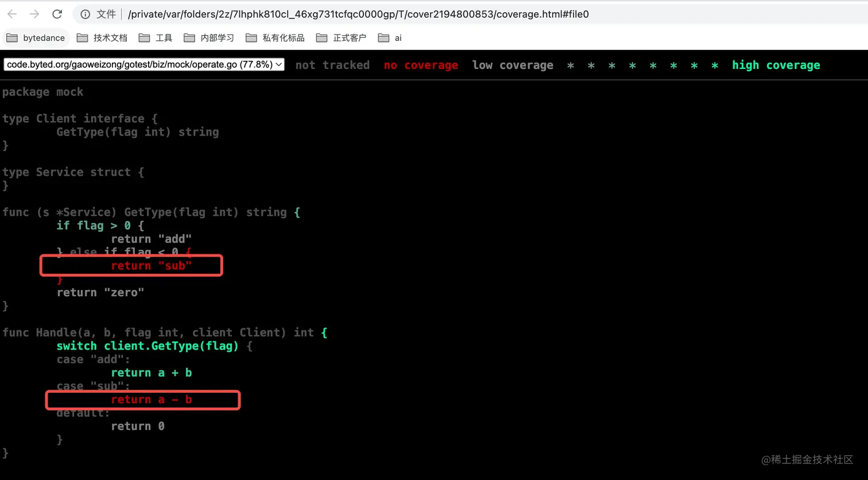Viewport: 868px width, 480px height.
Task: Click the browser back arrow
Action: (12, 14)
